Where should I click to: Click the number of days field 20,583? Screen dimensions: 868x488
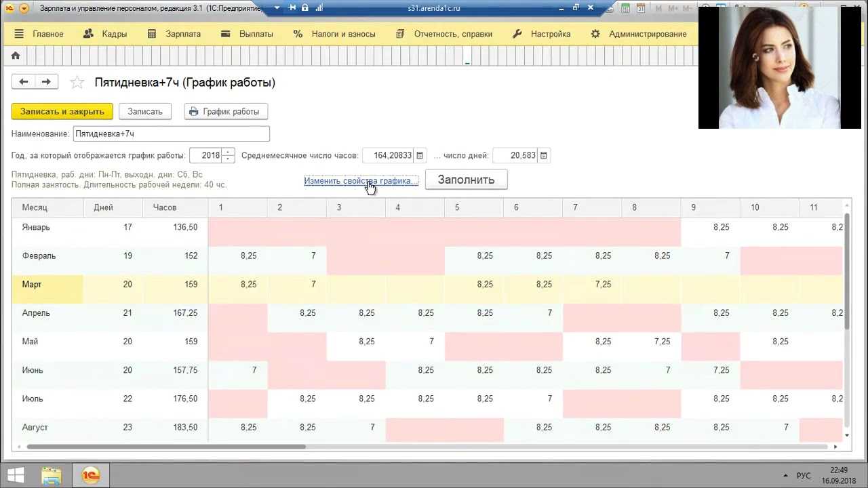pos(515,155)
